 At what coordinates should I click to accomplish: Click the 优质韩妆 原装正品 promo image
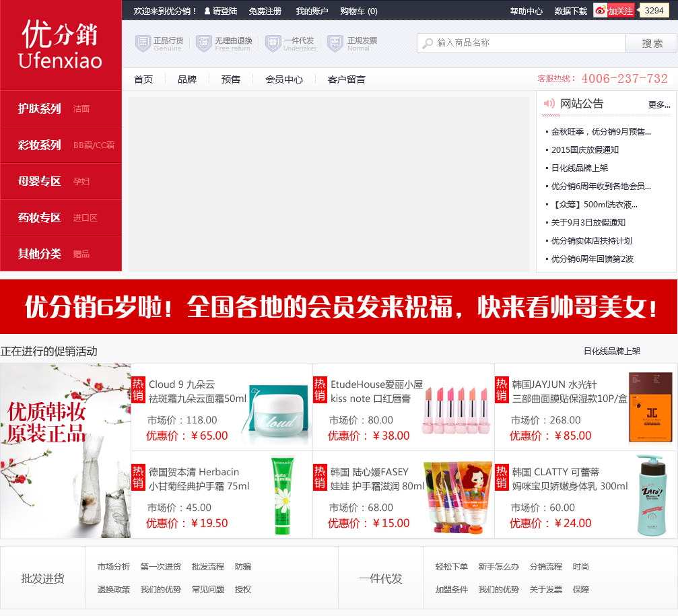point(65,450)
